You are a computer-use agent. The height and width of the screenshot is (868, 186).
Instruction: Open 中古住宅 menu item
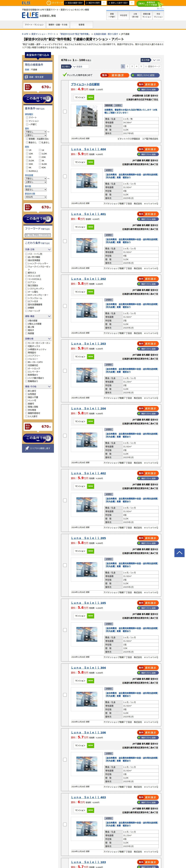click(124, 15)
